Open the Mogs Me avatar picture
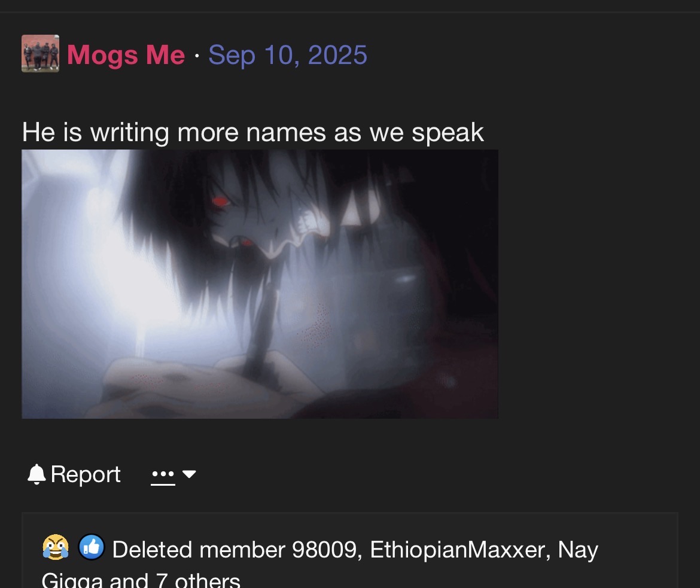This screenshot has height=588, width=700. coord(40,54)
